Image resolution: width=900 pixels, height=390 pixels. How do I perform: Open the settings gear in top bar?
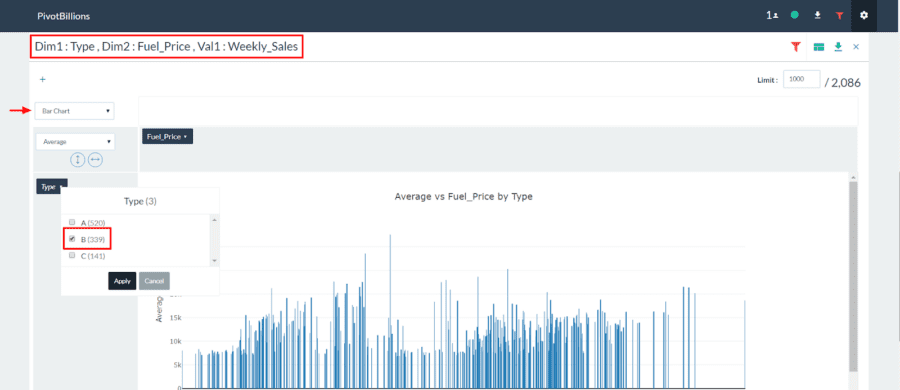pyautogui.click(x=864, y=16)
